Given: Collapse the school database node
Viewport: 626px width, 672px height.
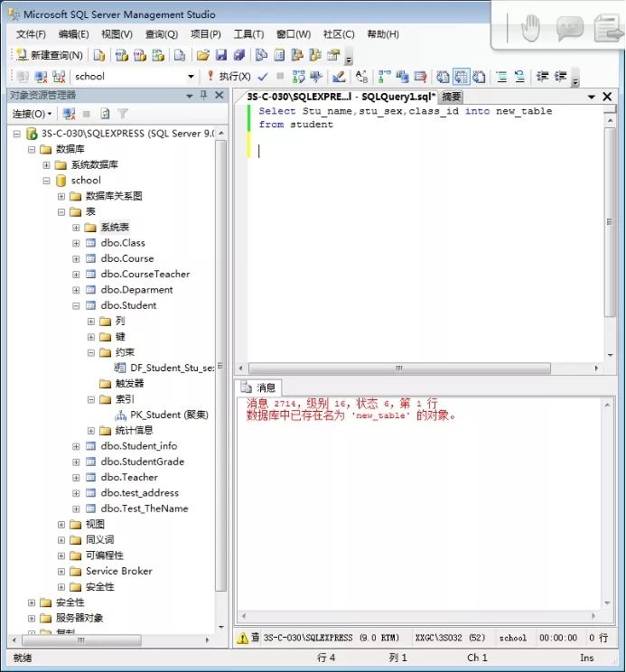Looking at the screenshot, I should click(46, 181).
